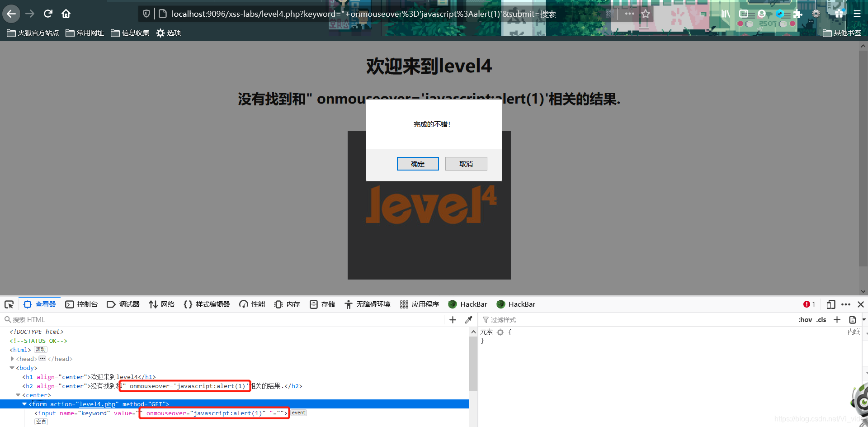
Task: Select the h1 align center node
Action: tap(89, 377)
